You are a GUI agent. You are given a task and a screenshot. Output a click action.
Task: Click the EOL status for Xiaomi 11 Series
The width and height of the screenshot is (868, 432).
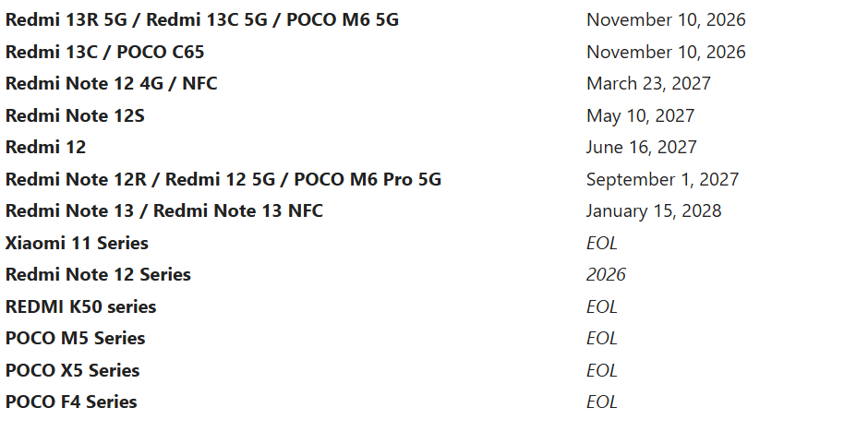point(601,244)
